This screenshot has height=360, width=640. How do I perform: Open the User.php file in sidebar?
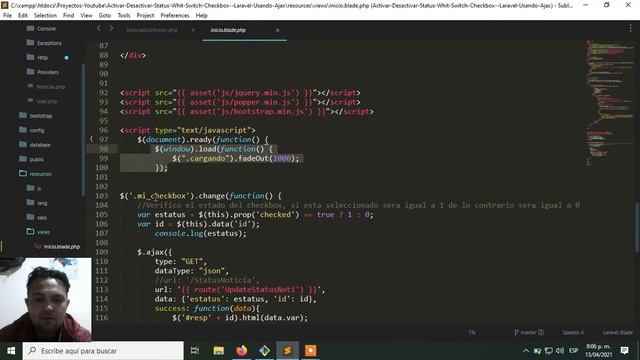[x=47, y=101]
